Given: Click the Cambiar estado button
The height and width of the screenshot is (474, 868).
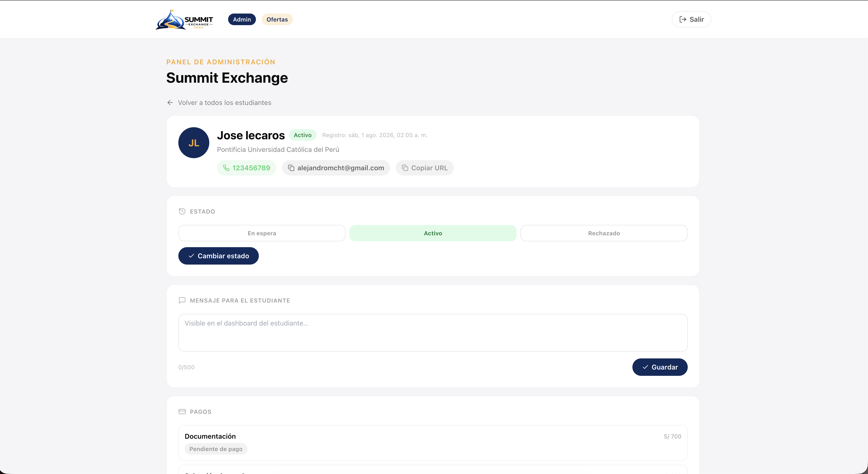Looking at the screenshot, I should click(x=218, y=256).
